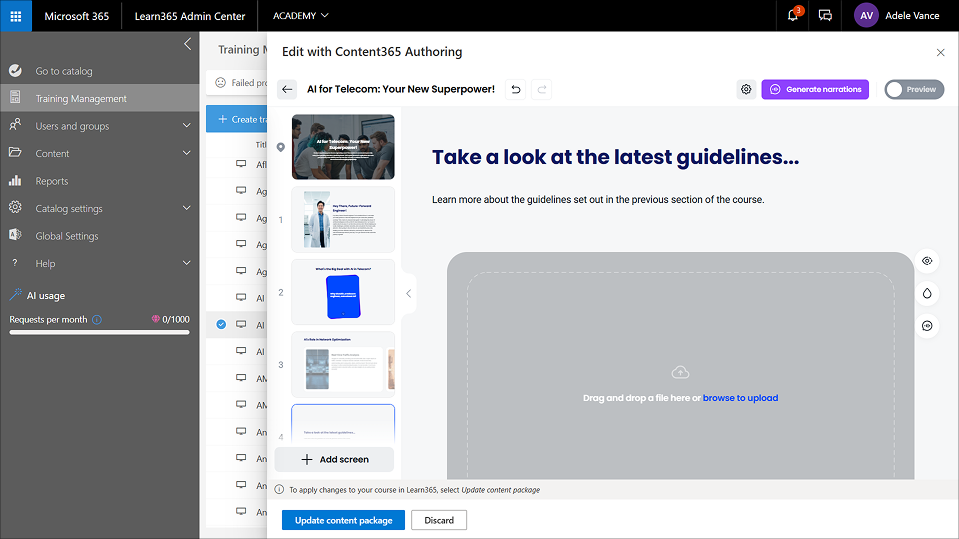Click the droplet icon beside upload area
The height and width of the screenshot is (539, 959).
point(927,293)
